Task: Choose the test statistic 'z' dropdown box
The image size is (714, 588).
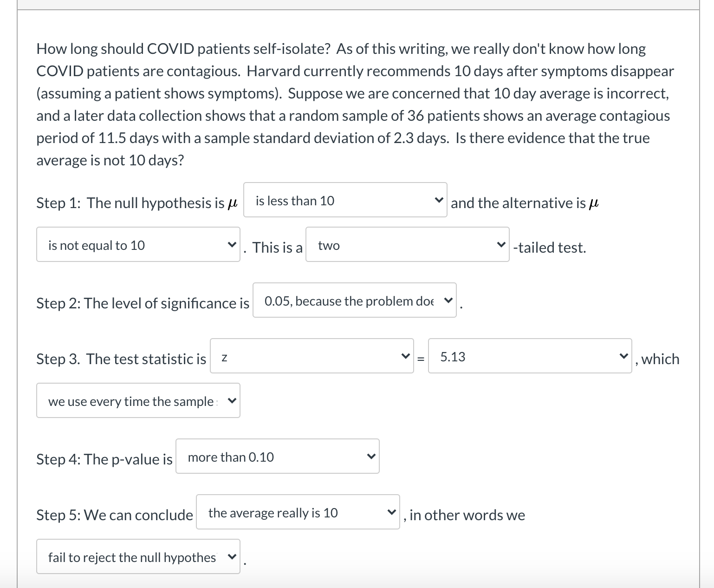Action: (312, 357)
